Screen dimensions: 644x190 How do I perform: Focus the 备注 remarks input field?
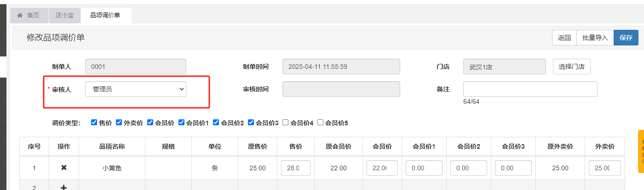coord(530,89)
